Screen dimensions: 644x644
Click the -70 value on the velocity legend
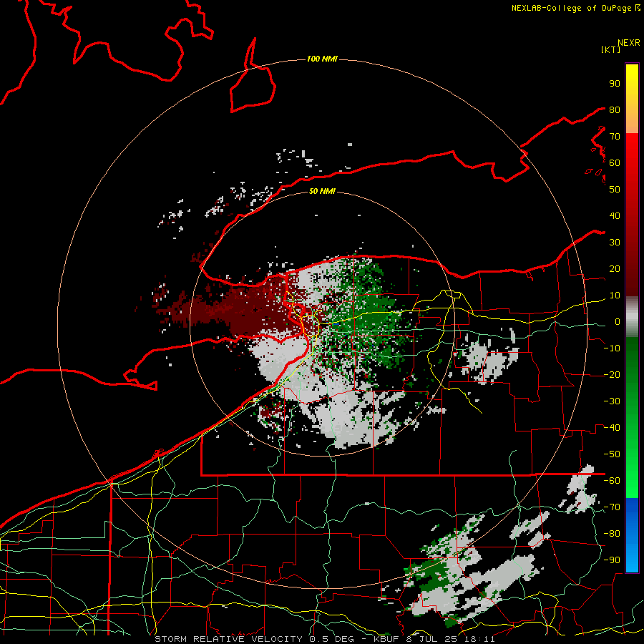pos(612,507)
